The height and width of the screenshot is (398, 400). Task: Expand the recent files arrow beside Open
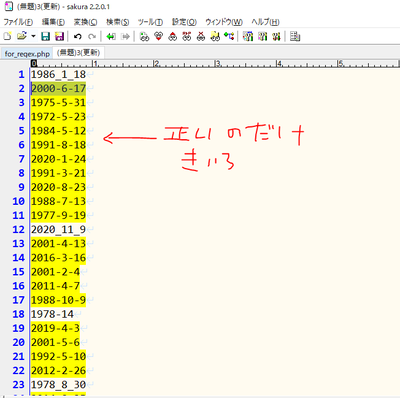(33, 36)
